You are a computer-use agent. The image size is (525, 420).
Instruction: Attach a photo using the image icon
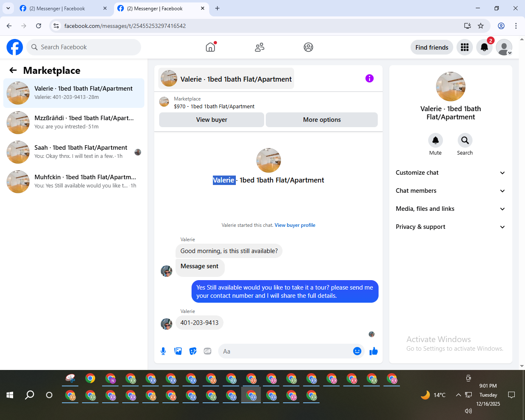[178, 351]
